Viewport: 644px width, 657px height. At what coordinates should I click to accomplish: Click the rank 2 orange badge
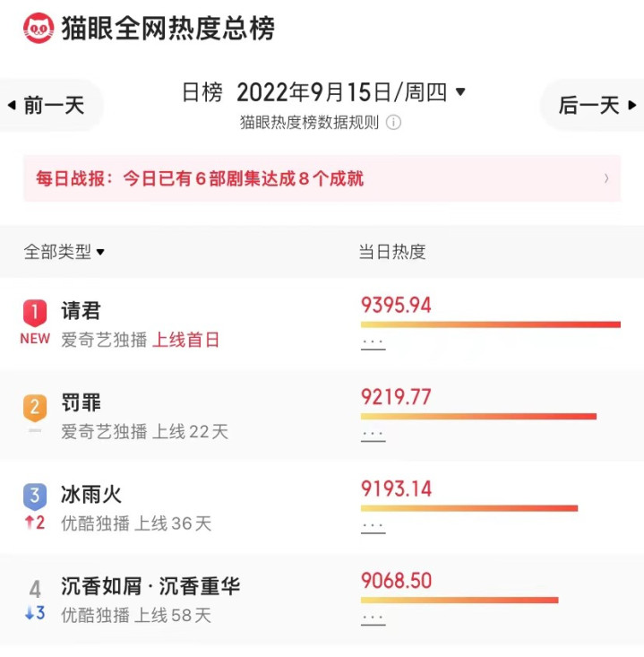pyautogui.click(x=34, y=407)
